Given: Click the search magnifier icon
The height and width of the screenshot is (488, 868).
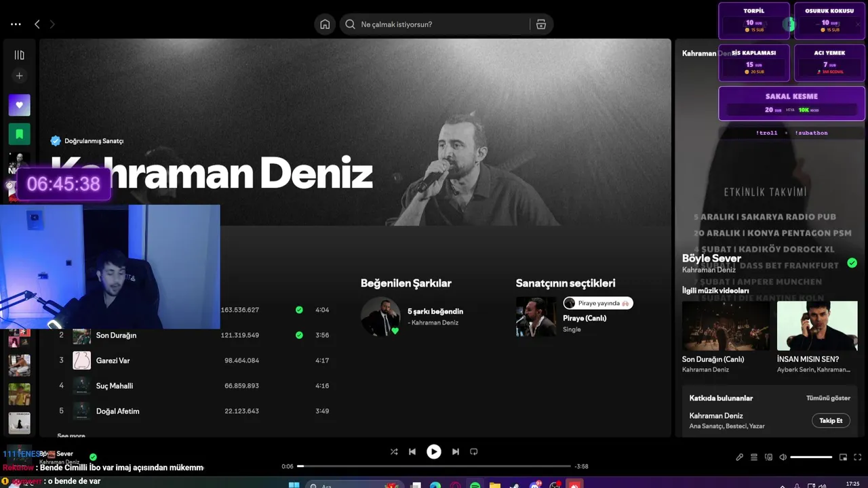Looking at the screenshot, I should 350,24.
